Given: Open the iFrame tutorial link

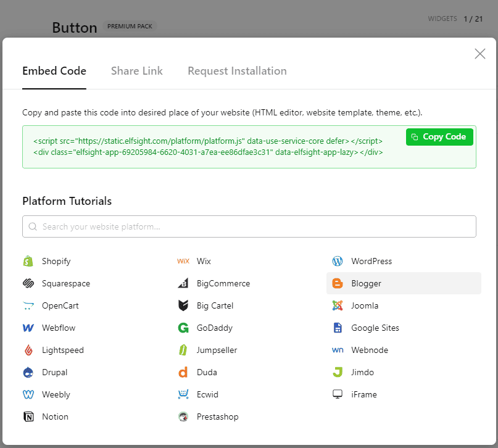Looking at the screenshot, I should pyautogui.click(x=364, y=394).
